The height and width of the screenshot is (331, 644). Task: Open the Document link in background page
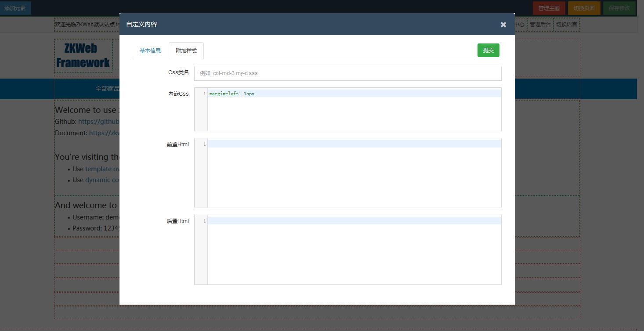104,133
